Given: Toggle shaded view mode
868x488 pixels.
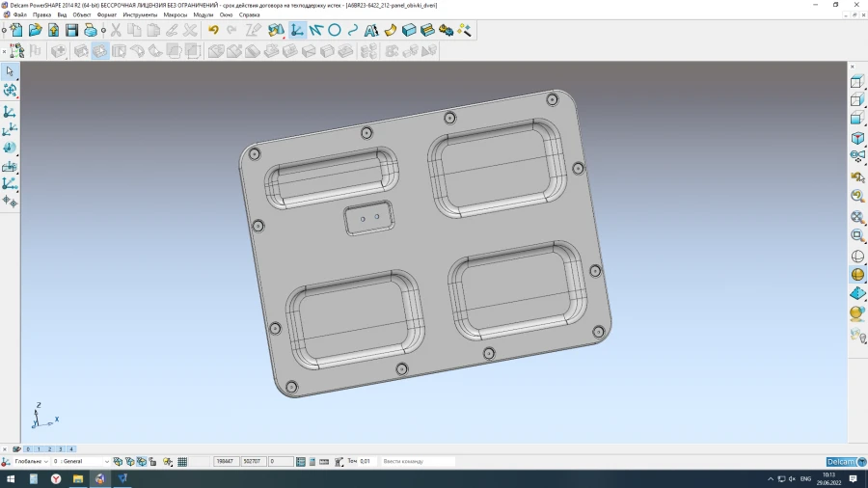Looking at the screenshot, I should click(x=856, y=275).
